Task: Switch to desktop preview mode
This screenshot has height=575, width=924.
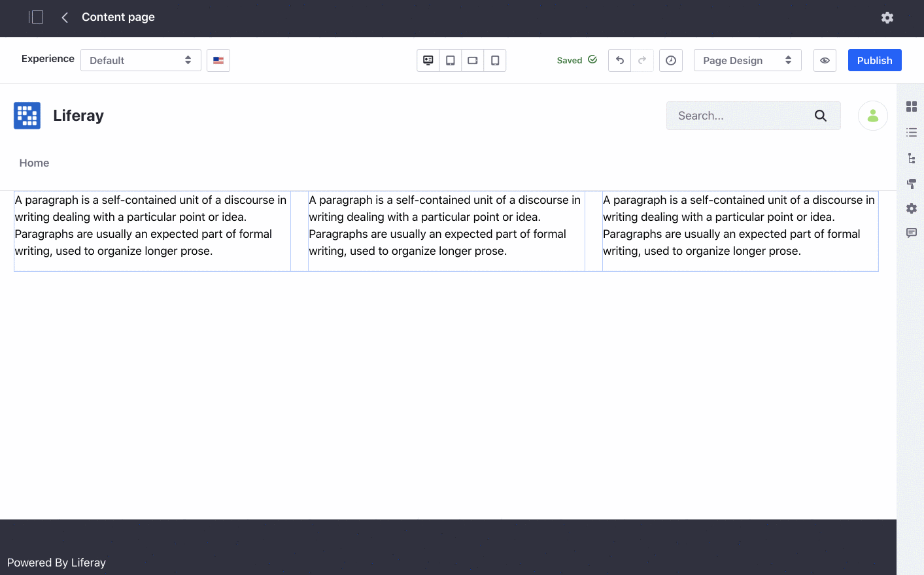Action: [x=428, y=60]
